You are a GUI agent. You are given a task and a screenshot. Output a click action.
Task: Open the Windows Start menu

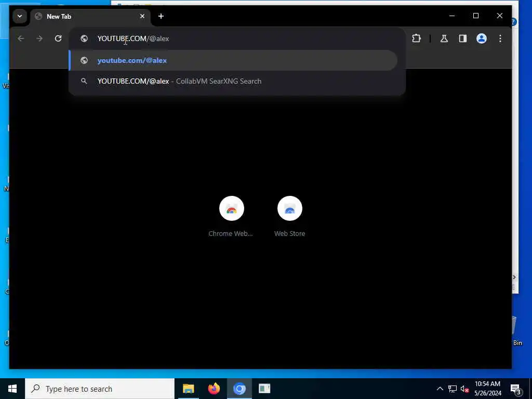[x=12, y=389]
